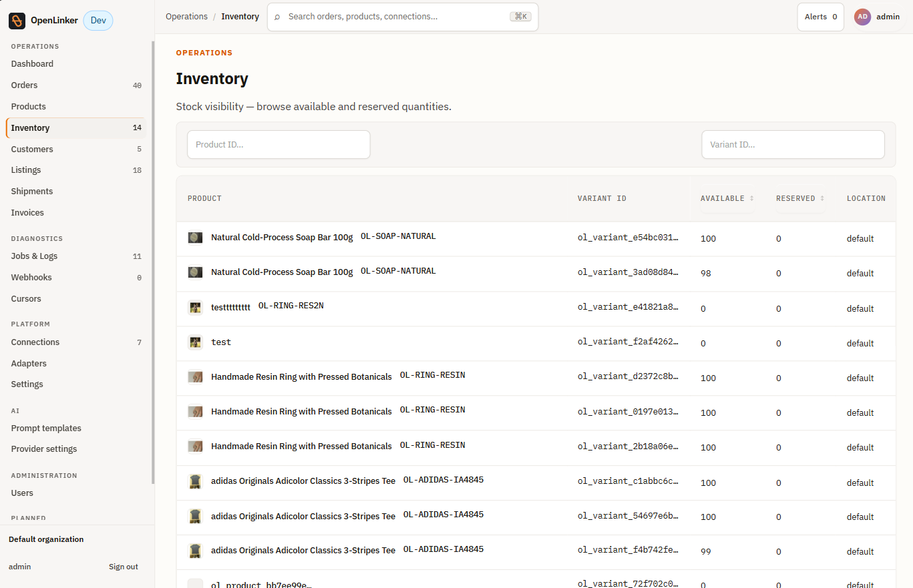Image resolution: width=913 pixels, height=588 pixels.
Task: Open Connections under Platform
Action: click(76, 342)
